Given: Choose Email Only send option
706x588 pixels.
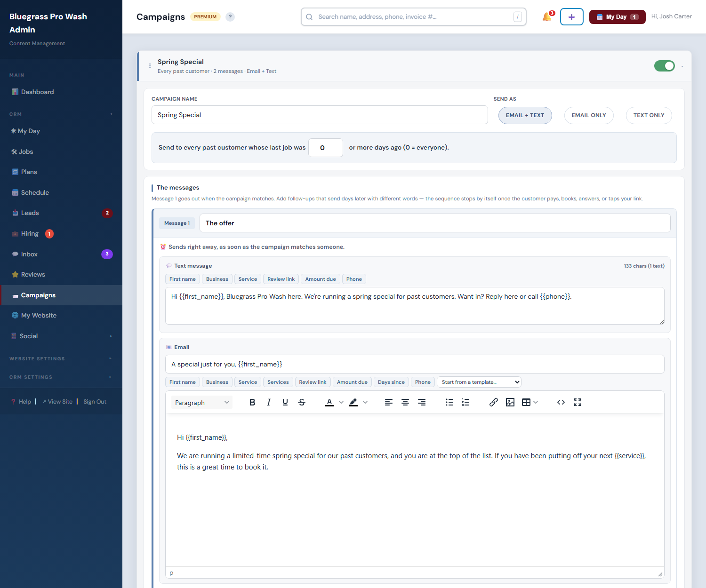Looking at the screenshot, I should click(x=589, y=115).
